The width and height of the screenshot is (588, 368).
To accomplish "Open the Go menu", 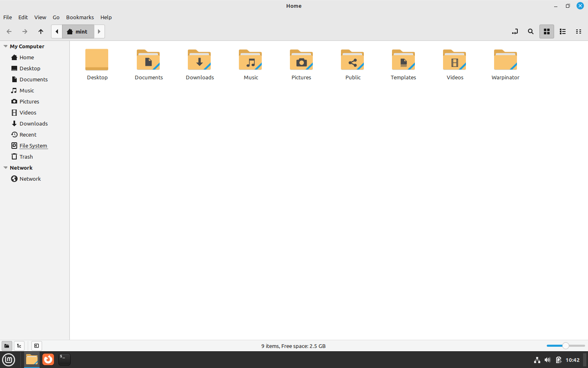I will point(56,17).
